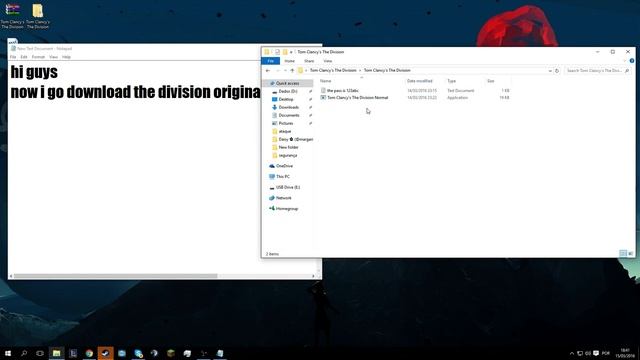This screenshot has width=640, height=360.
Task: Open the segurança folder in sidebar
Action: (287, 156)
